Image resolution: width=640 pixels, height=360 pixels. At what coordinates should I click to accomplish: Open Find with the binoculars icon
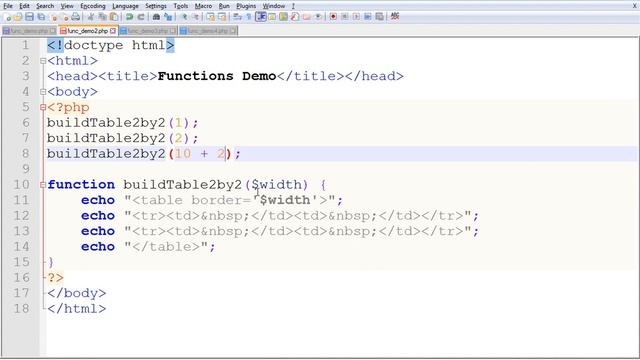coord(156,17)
